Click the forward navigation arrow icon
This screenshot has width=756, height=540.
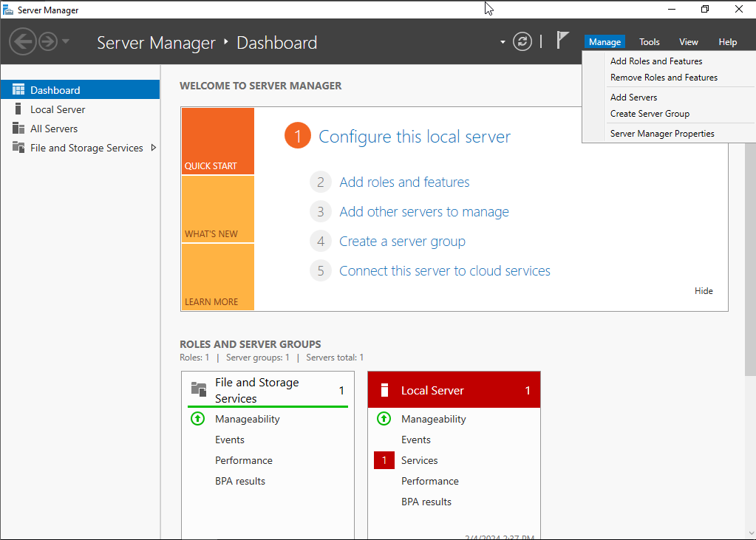48,41
